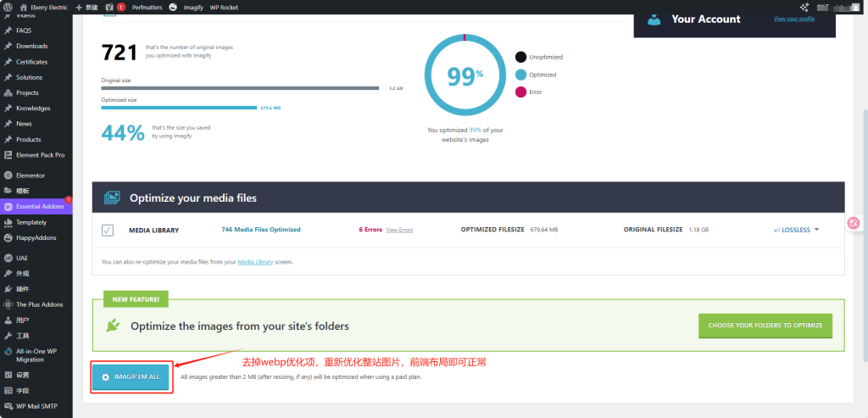Screen dimensions: 868x418
Task: Click the 99% donut chart
Action: pos(465,74)
